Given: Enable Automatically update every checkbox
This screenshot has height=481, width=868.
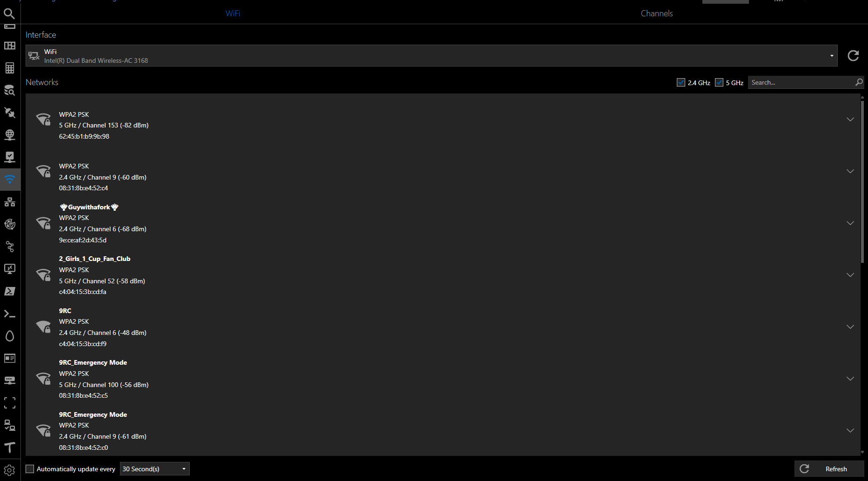Looking at the screenshot, I should coord(30,469).
